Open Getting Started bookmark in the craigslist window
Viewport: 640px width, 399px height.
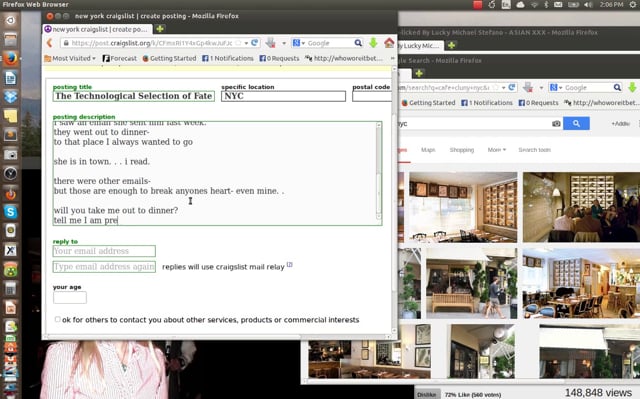coord(169,58)
